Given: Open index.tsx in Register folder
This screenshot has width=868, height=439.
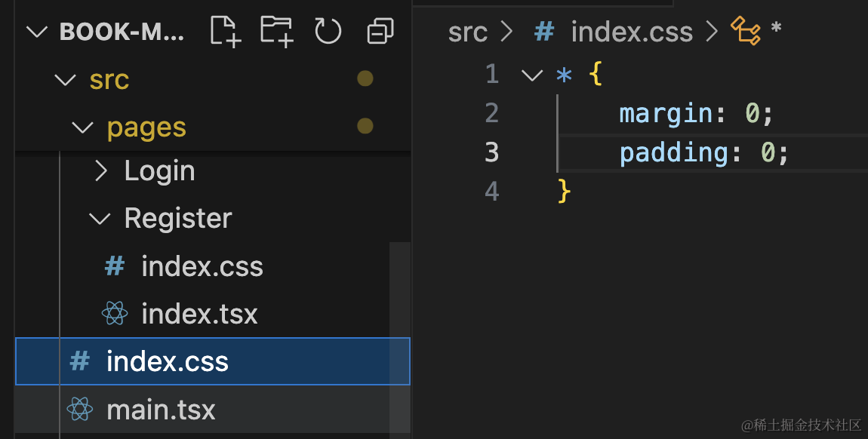Looking at the screenshot, I should click(x=199, y=314).
